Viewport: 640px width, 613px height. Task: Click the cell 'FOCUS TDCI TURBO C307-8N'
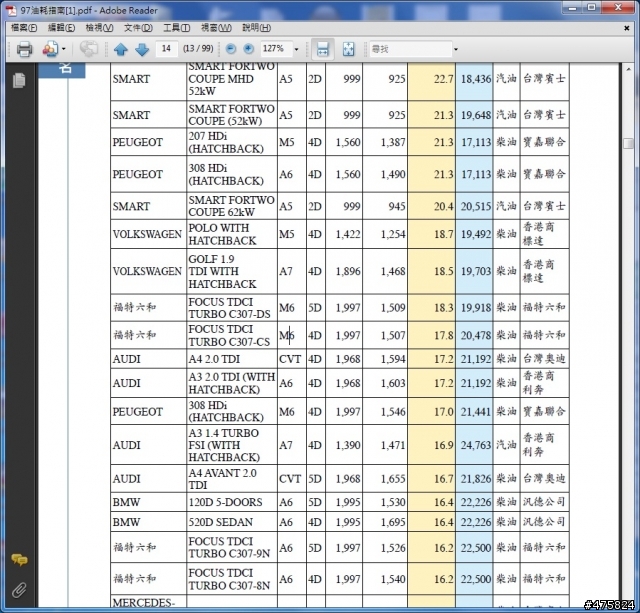pos(232,579)
